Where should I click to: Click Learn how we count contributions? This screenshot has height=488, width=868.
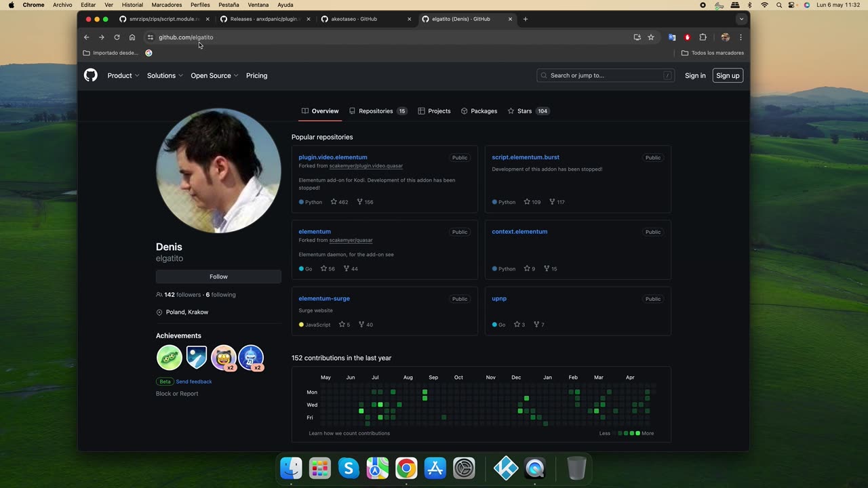[x=349, y=433]
